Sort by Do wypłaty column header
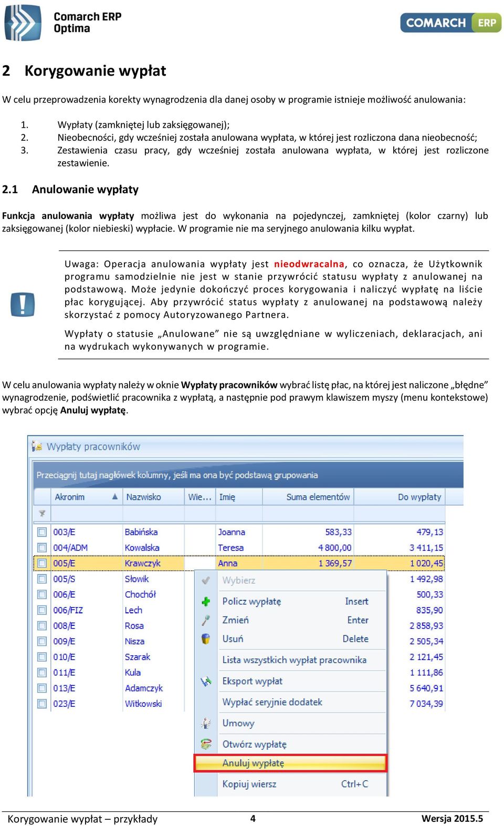The height and width of the screenshot is (826, 504). [x=400, y=497]
